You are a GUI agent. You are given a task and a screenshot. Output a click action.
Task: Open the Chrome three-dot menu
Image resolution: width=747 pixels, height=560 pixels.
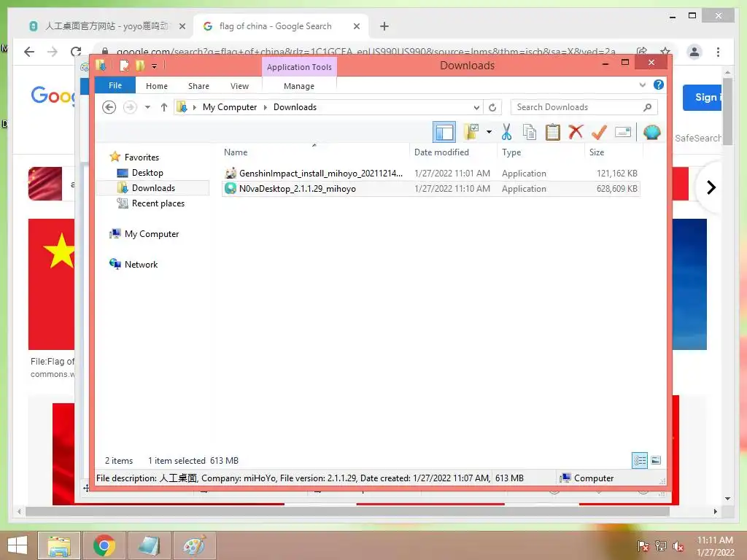pyautogui.click(x=718, y=52)
